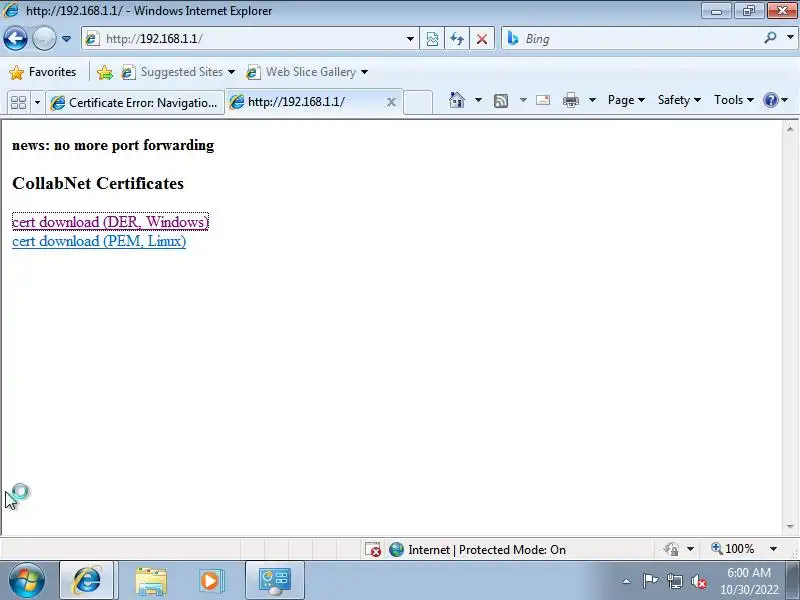This screenshot has width=800, height=600.
Task: Open the Safety menu
Action: click(679, 100)
